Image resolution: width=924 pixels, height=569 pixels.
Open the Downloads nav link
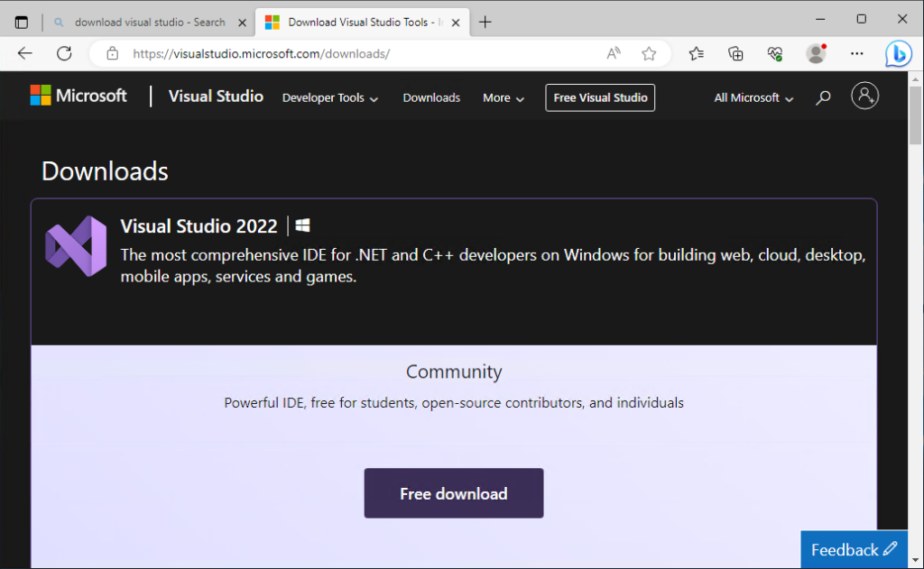[x=431, y=97]
